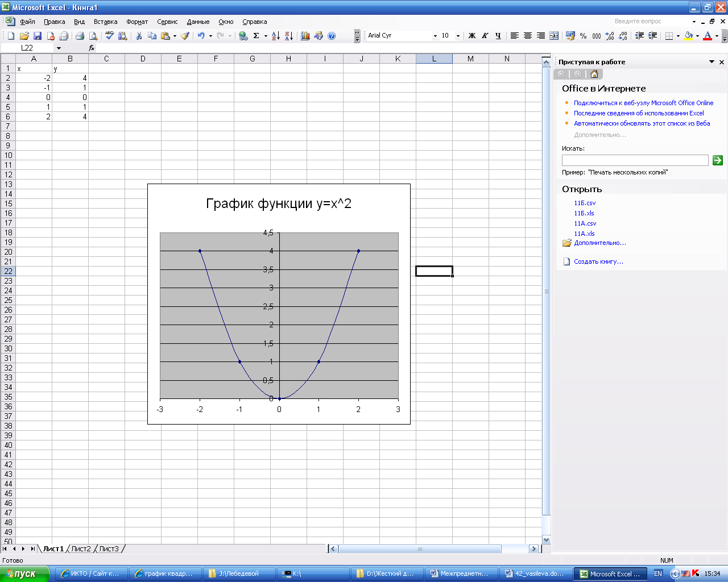
Task: Toggle Underline formatting (Ч button)
Action: [498, 36]
